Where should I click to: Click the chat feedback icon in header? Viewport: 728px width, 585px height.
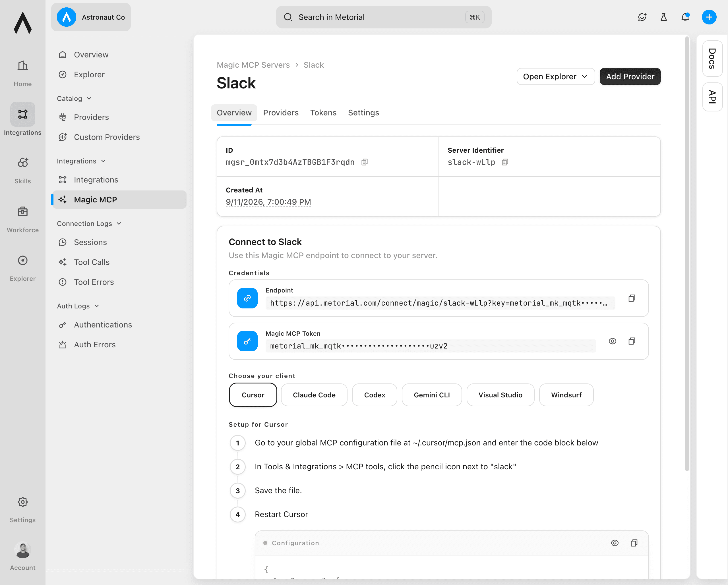(642, 17)
